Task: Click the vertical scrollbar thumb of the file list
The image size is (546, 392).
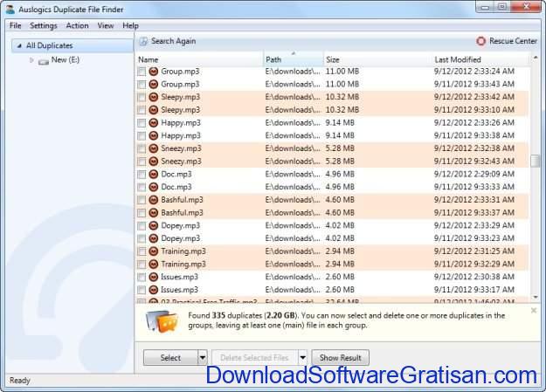Action: [536, 161]
